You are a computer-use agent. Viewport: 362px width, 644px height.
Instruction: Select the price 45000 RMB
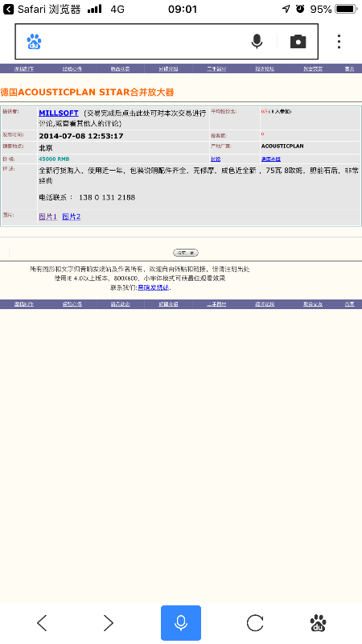[54, 159]
